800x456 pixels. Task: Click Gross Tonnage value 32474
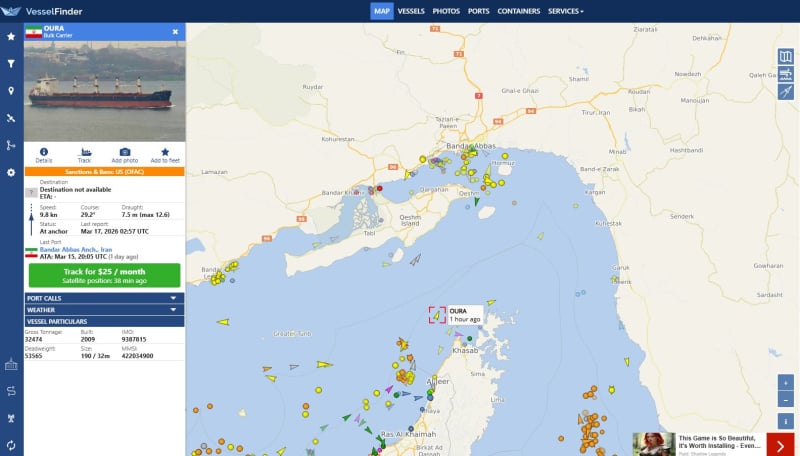pyautogui.click(x=34, y=339)
